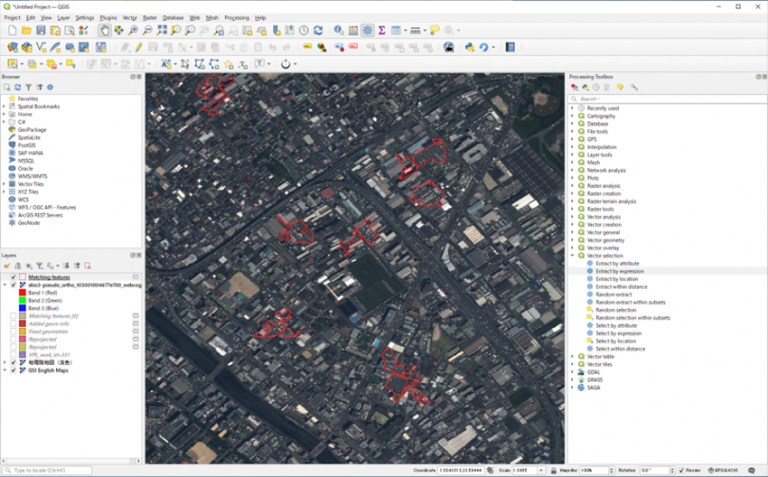Save the project with the floppy-disk icon
The height and width of the screenshot is (477, 768).
41,30
